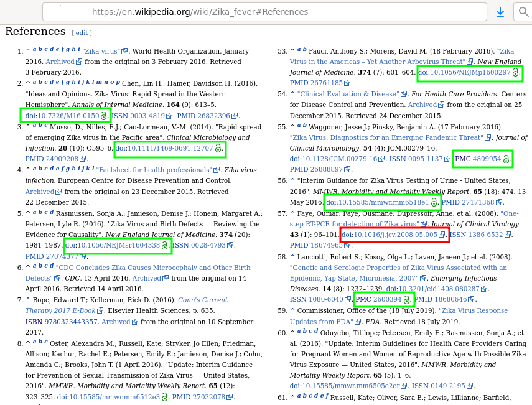The height and width of the screenshot is (405, 532).
Task: Open Archived link in reference 4
Action: click(x=40, y=192)
